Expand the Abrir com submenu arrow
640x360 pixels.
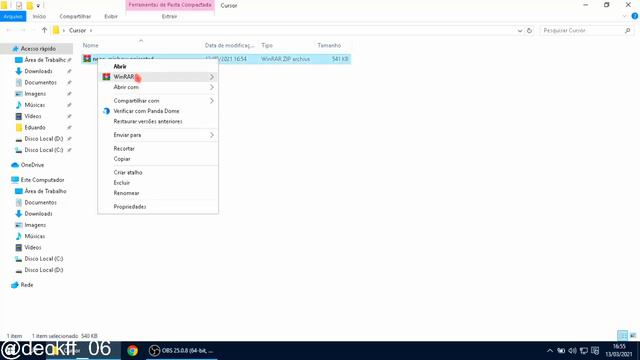[212, 87]
